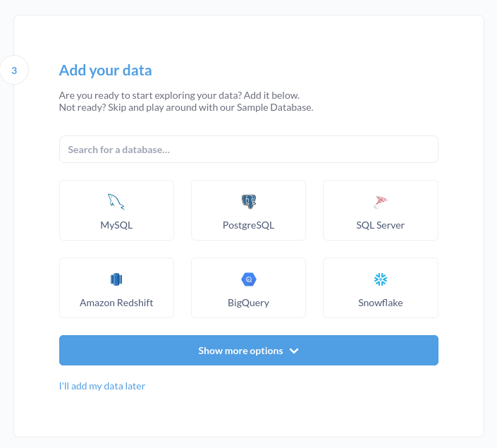Viewport: 497px width, 448px height.
Task: Click the Snowflake snowflake icon
Action: tap(381, 279)
